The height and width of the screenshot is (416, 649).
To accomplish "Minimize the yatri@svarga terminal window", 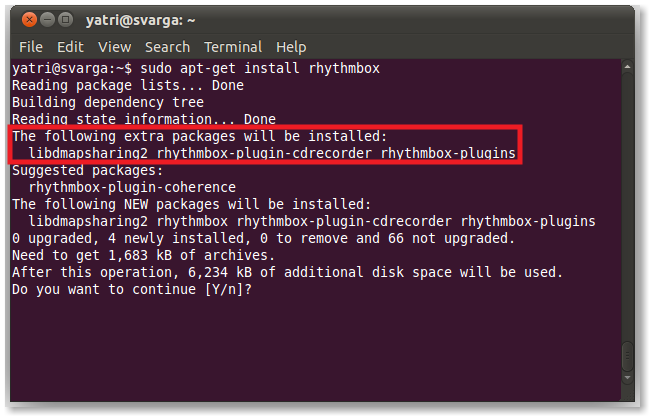I will tap(48, 18).
